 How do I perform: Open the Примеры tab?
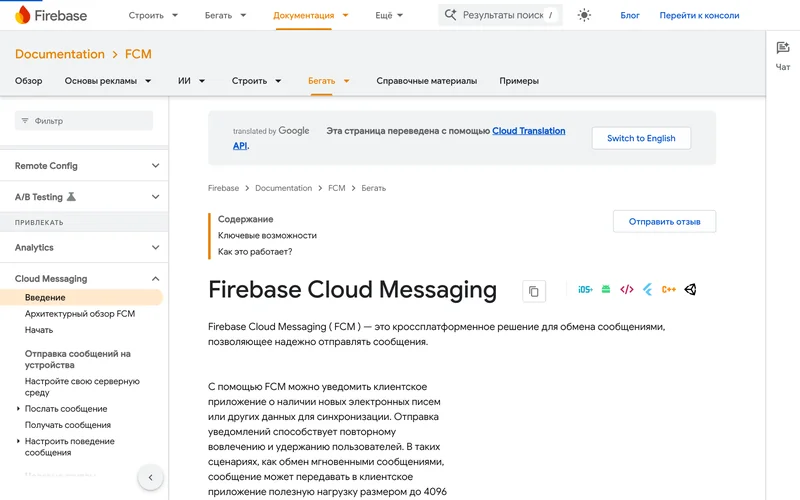[519, 81]
